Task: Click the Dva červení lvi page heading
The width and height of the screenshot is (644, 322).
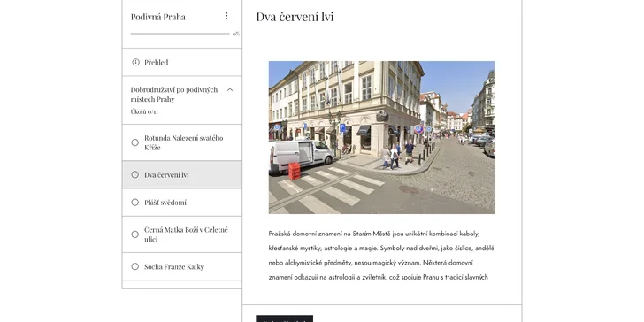Action: tap(295, 17)
